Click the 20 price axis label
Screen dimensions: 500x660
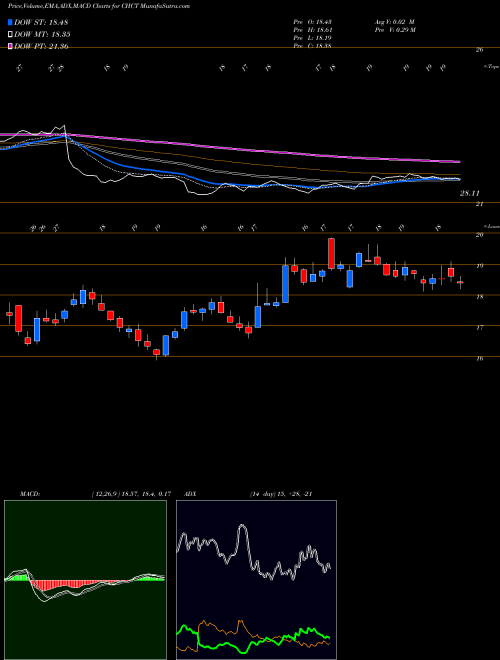[x=479, y=235]
